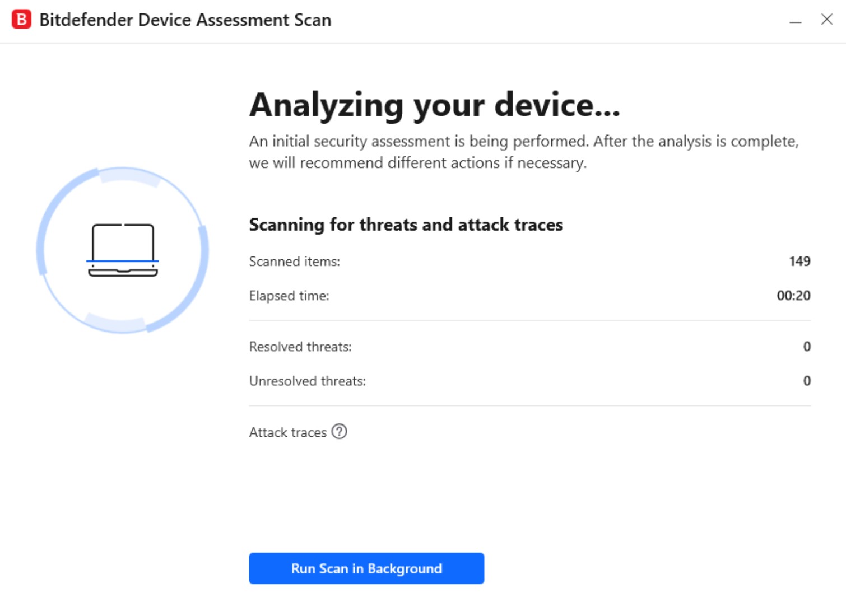Select the elapsed time value 00:20
846x616 pixels.
pos(793,296)
